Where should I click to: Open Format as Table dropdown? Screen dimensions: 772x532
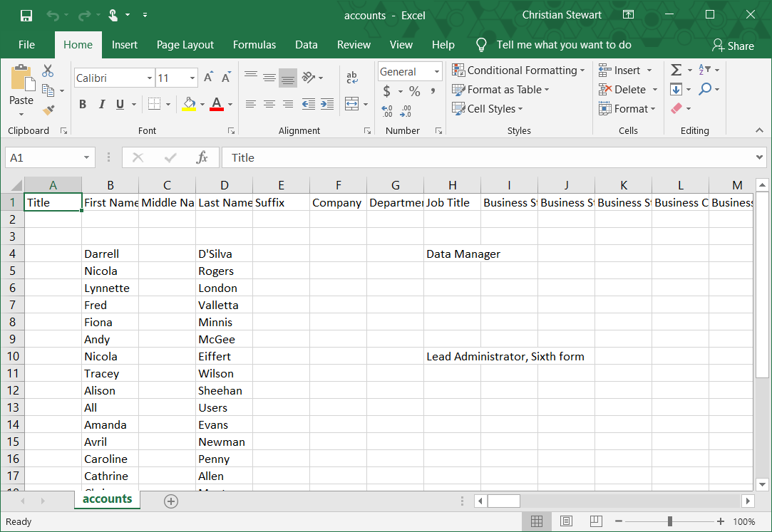point(500,90)
